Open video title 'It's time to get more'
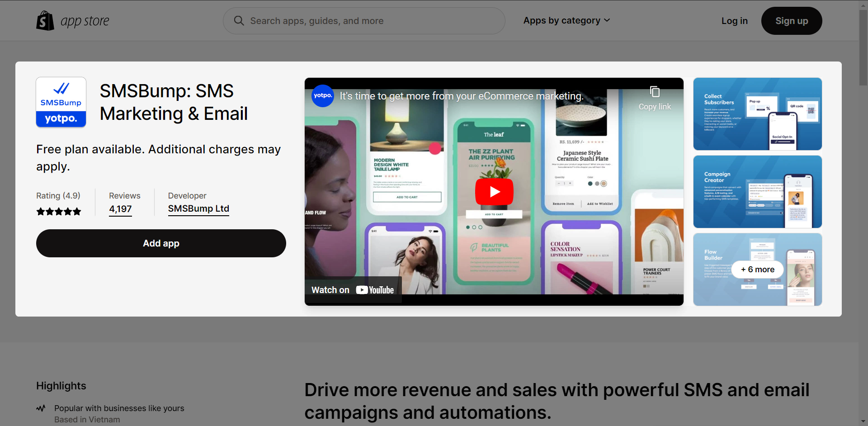This screenshot has width=868, height=426. 462,96
